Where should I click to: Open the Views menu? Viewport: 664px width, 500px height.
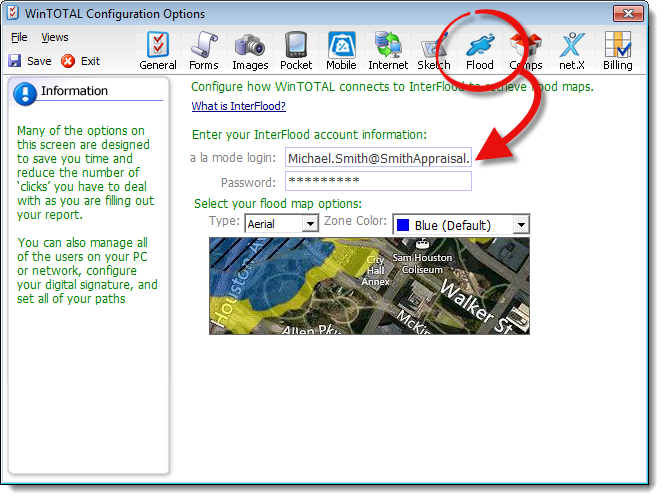pyautogui.click(x=55, y=37)
